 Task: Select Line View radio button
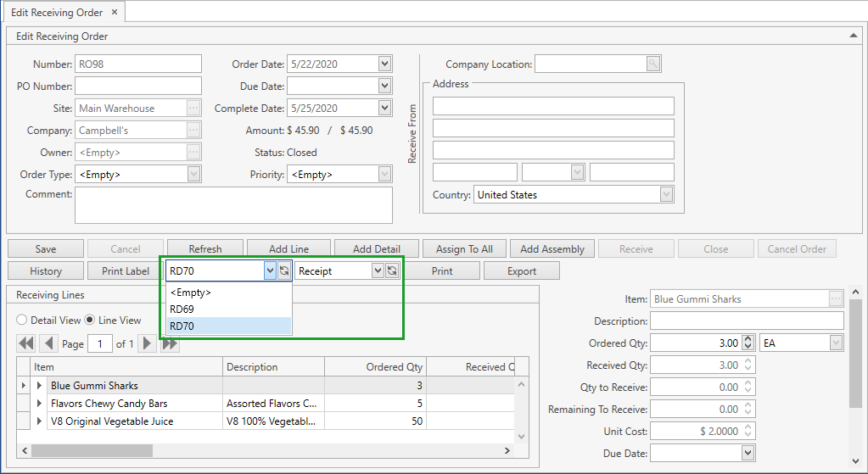[x=91, y=321]
